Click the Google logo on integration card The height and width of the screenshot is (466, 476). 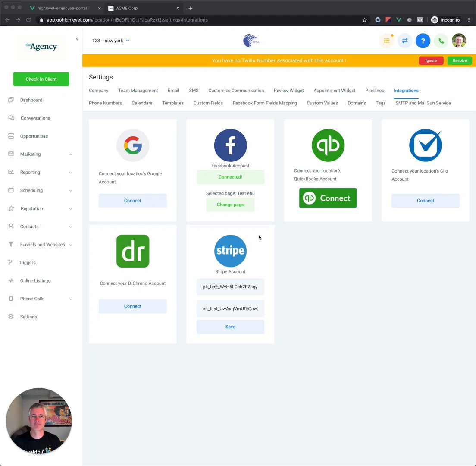pyautogui.click(x=133, y=145)
